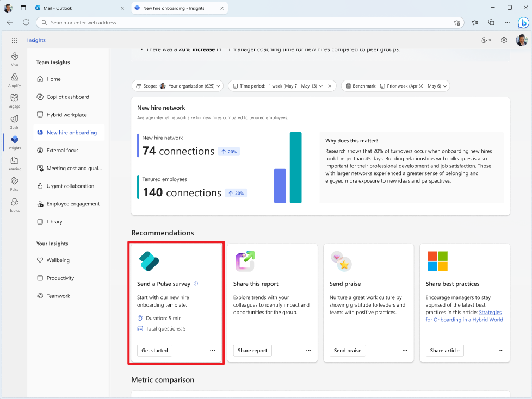
Task: Open Copilot dashboard page
Action: point(69,97)
